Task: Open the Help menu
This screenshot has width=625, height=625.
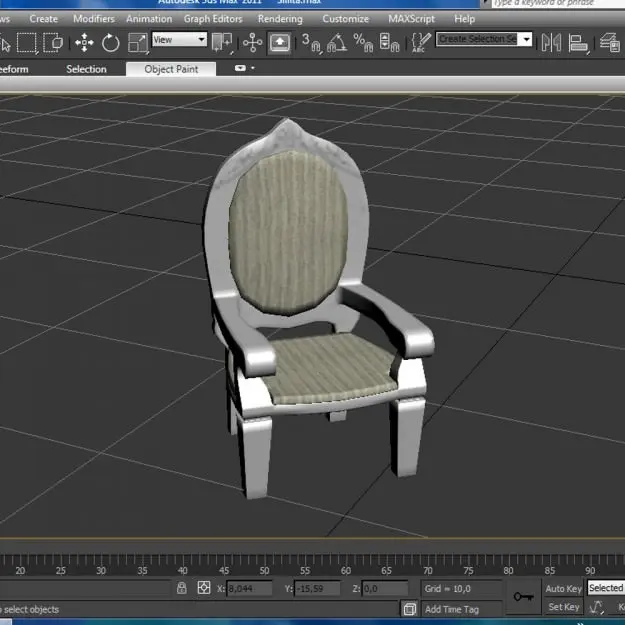Action: pyautogui.click(x=464, y=19)
